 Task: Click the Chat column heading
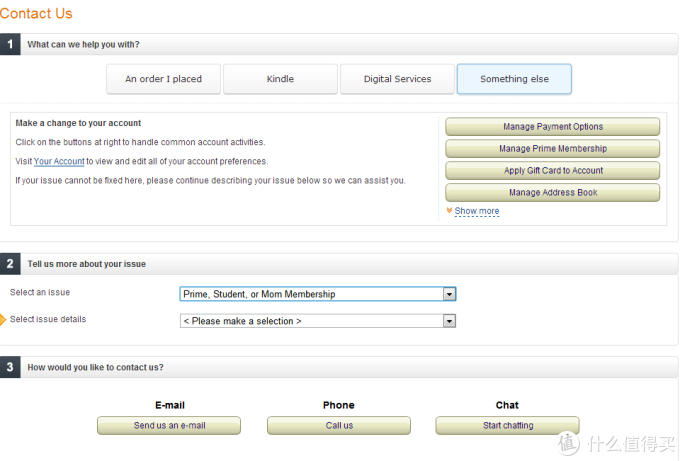click(x=507, y=405)
